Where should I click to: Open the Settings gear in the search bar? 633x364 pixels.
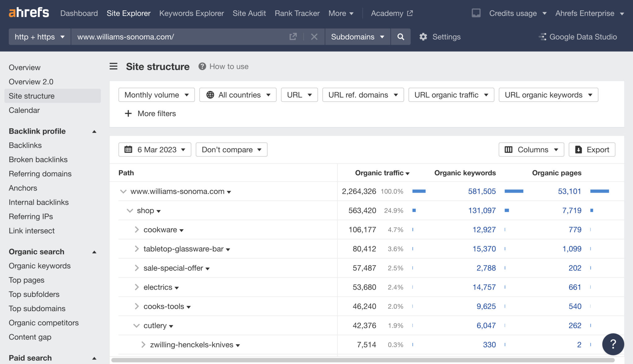point(423,37)
